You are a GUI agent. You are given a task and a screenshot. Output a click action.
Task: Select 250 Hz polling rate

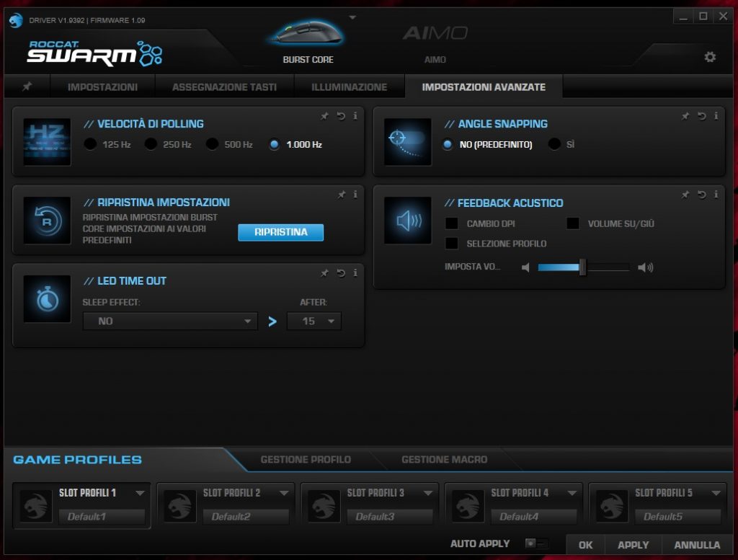click(x=151, y=144)
